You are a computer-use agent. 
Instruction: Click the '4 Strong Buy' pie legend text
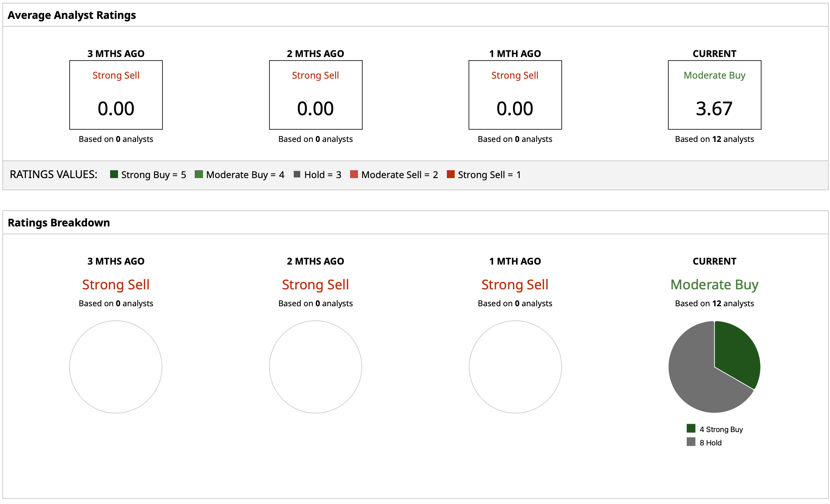721,429
